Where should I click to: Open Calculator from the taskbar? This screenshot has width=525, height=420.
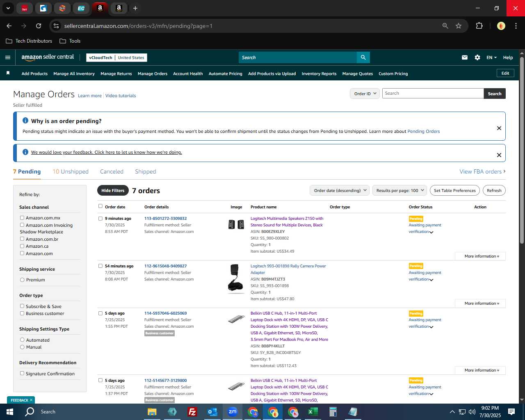coord(333,412)
